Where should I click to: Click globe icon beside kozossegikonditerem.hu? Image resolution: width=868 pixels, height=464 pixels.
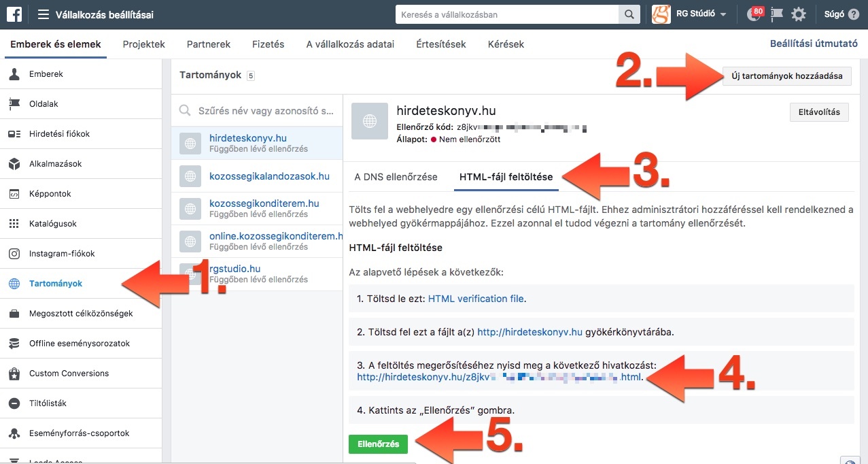click(190, 209)
